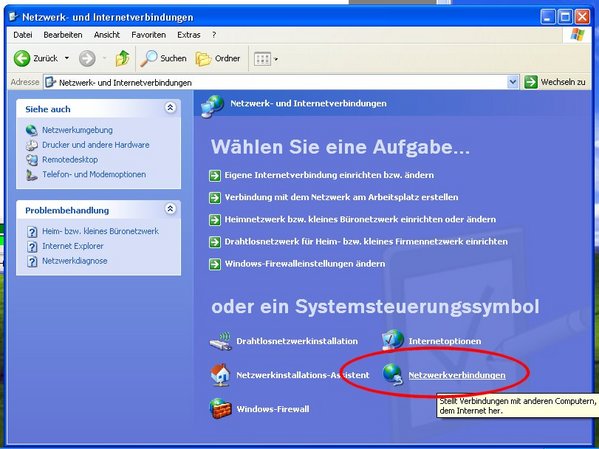Click arrow icon for Verbindung mit dem Netzwerk

pyautogui.click(x=215, y=198)
